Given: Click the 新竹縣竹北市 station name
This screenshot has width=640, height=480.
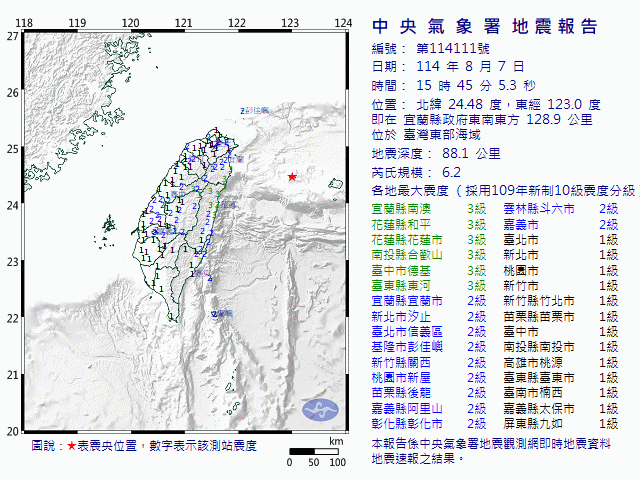Looking at the screenshot, I should 539,301.
